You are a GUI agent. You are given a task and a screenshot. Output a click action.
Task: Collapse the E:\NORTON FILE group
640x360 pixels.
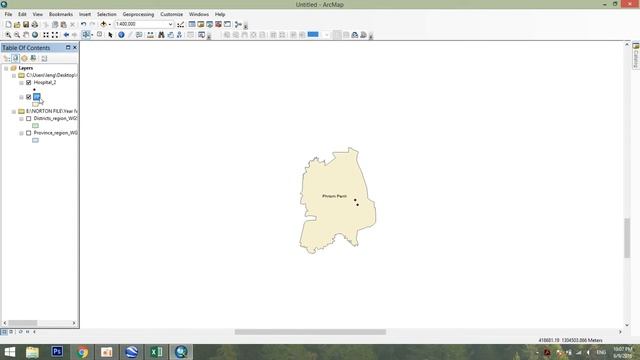tap(14, 111)
